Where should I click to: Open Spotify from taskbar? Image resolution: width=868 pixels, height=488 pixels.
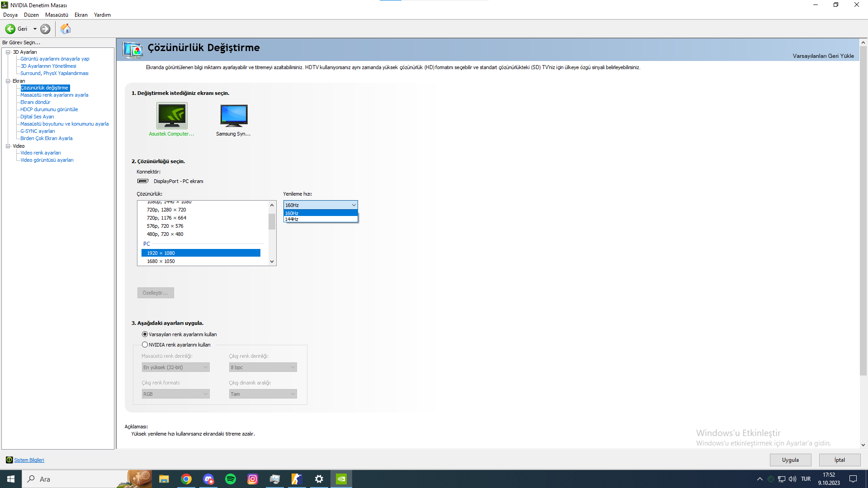231,479
